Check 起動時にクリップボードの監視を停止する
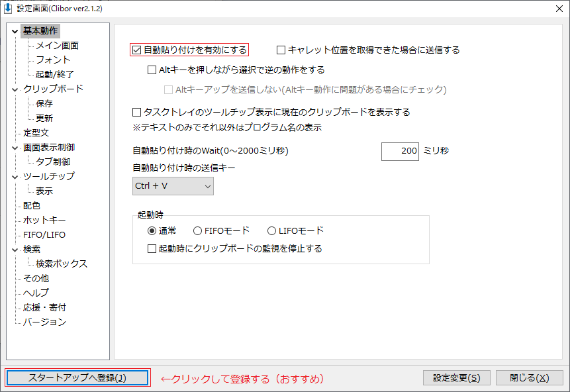Viewport: 570px width, 392px height. [x=152, y=249]
